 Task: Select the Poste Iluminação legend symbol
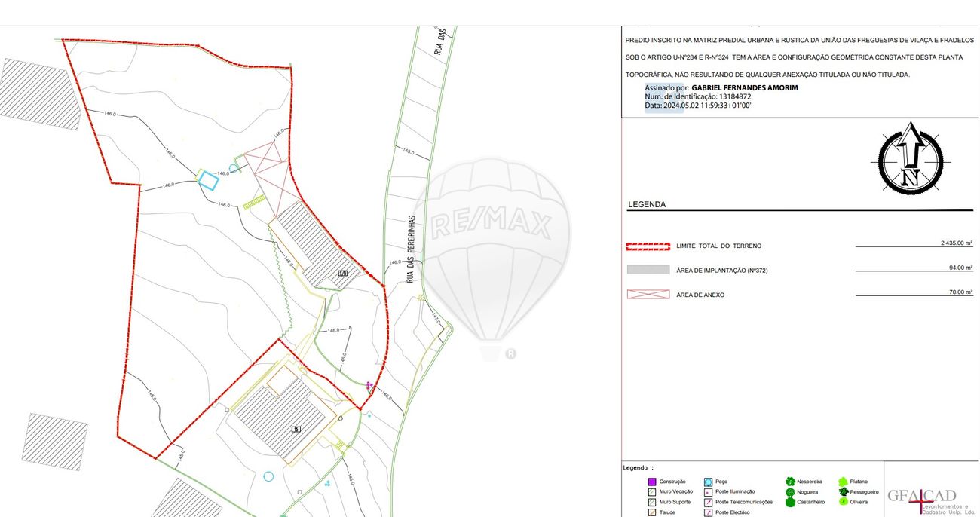(x=709, y=492)
